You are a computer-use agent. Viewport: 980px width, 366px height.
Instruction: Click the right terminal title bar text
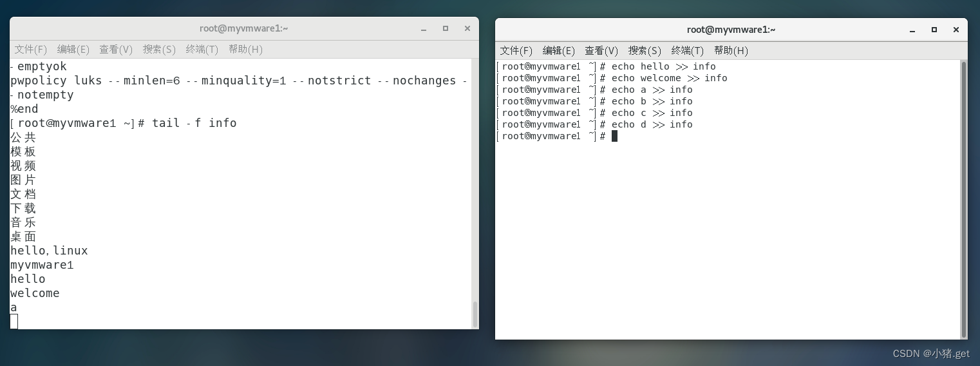tap(731, 30)
